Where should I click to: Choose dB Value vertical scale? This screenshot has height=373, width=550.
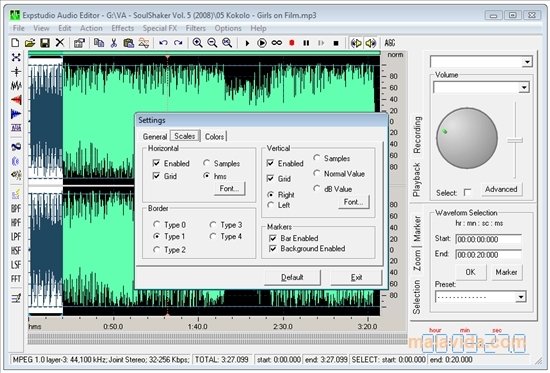point(317,188)
